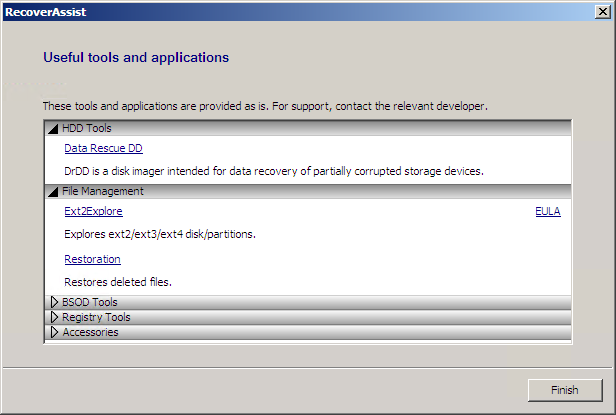This screenshot has height=415, width=616.
Task: Click the 'Explores ext2/ext3/ext4' description text
Action: point(160,234)
